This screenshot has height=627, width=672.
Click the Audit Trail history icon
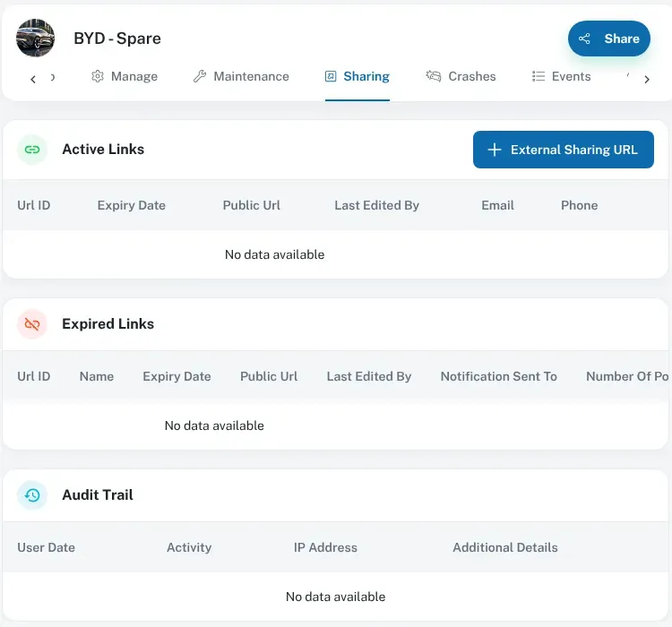[x=32, y=495]
